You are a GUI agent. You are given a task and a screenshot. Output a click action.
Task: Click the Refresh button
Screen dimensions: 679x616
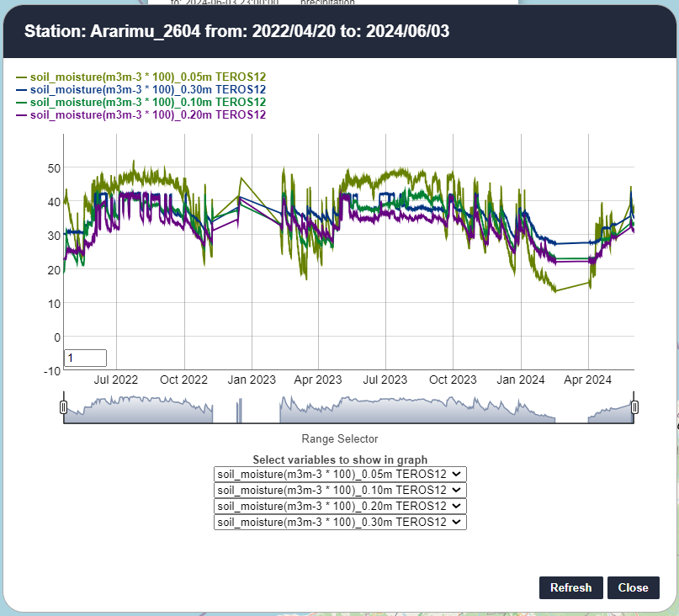[570, 587]
